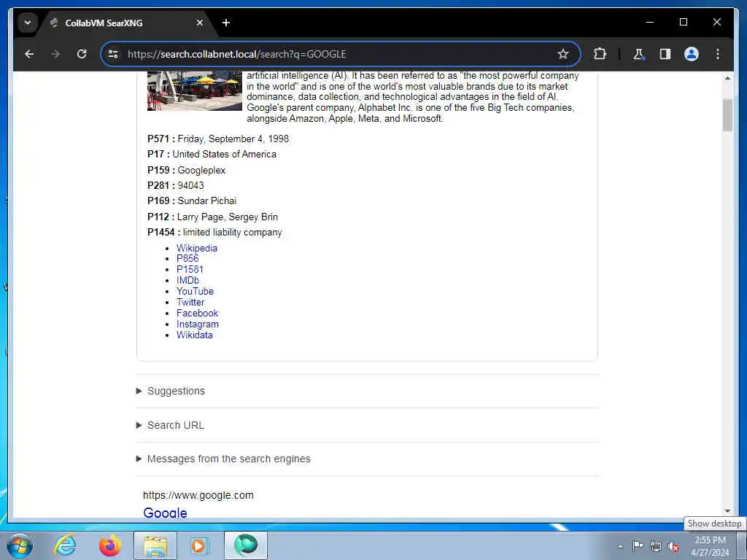Open the tab search dropdown arrow
747x560 pixels.
pos(28,23)
